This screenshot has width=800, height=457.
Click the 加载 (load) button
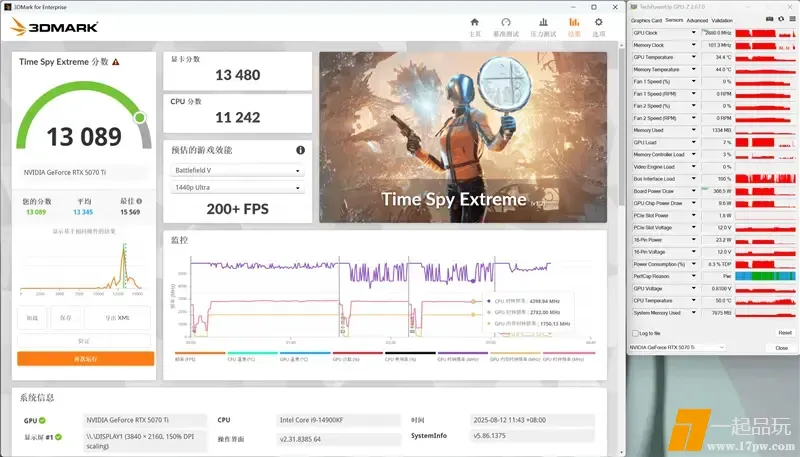[32, 318]
